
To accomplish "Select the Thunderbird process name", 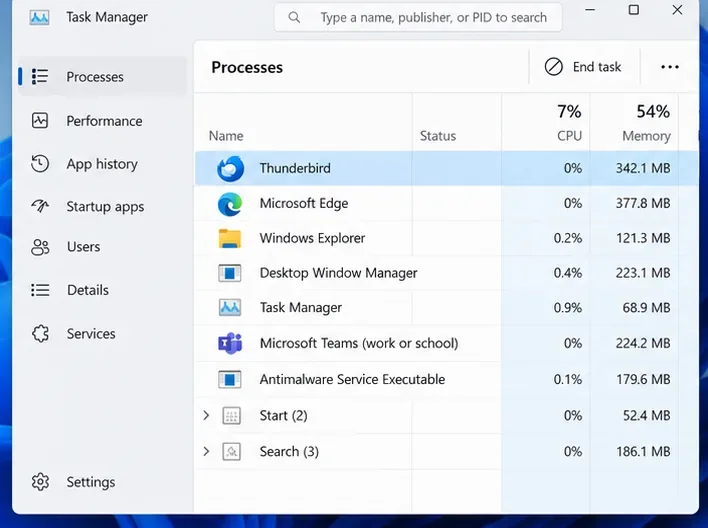I will tap(295, 168).
